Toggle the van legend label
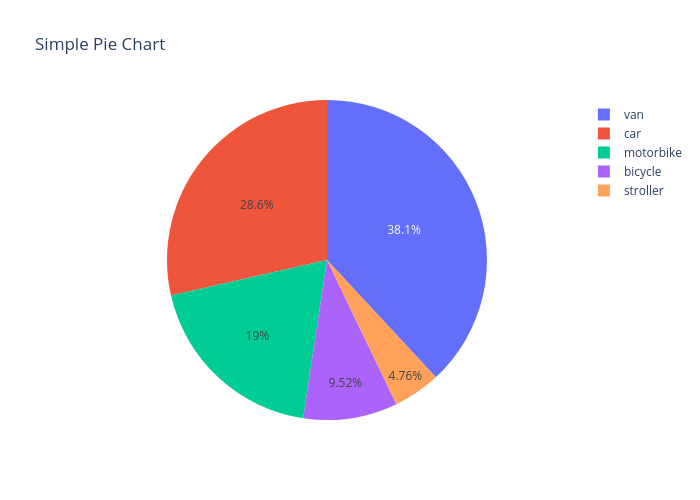 633,115
